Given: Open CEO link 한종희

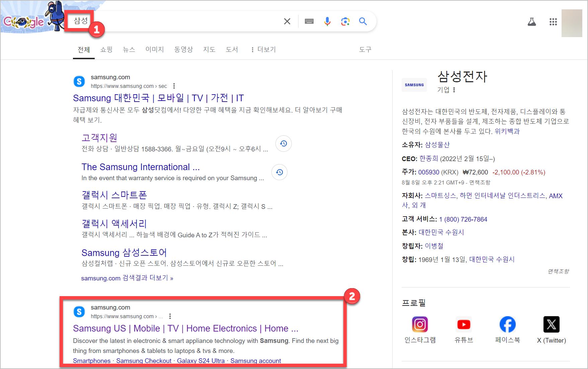Looking at the screenshot, I should tap(429, 158).
